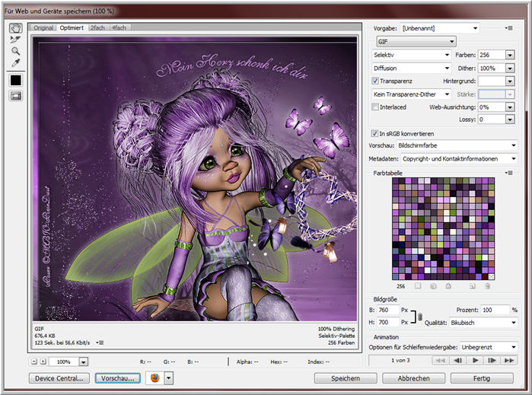Open the optimize menu beside Vorgabe
532x395 pixels.
pyautogui.click(x=509, y=28)
